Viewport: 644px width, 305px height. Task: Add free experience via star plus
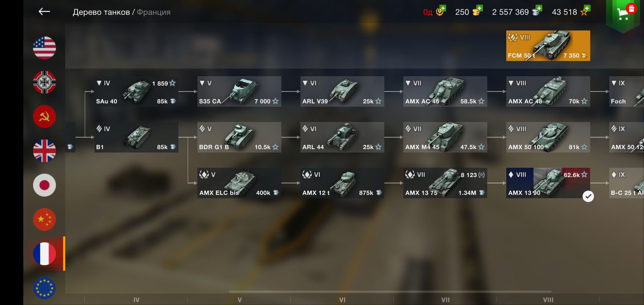point(587,8)
